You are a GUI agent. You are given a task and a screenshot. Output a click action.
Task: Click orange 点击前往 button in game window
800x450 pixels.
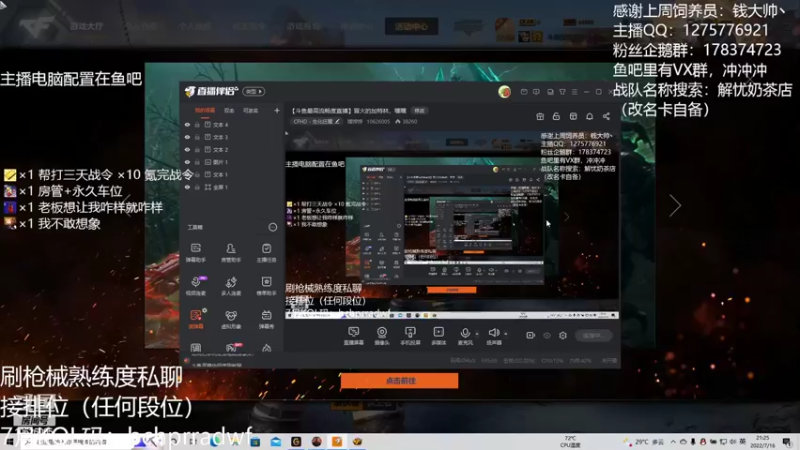[399, 381]
